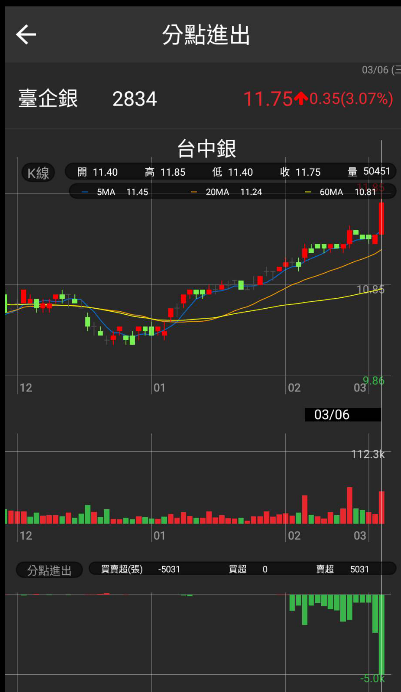Tap the -5.0k scale label
The height and width of the screenshot is (692, 401).
click(372, 679)
